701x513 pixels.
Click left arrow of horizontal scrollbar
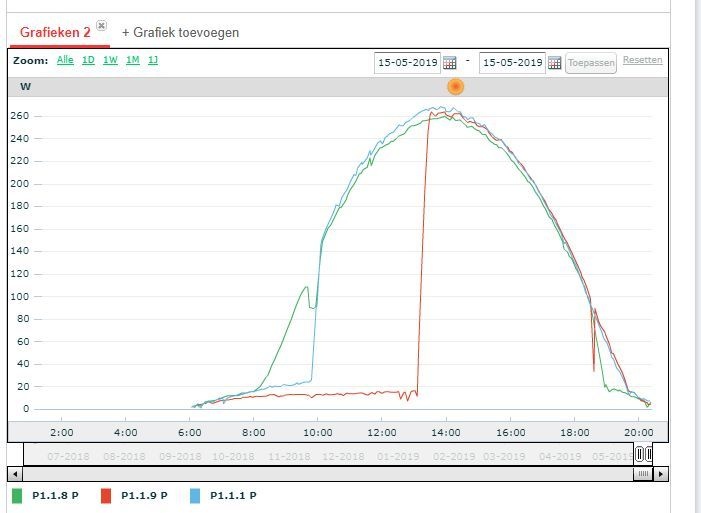15,474
